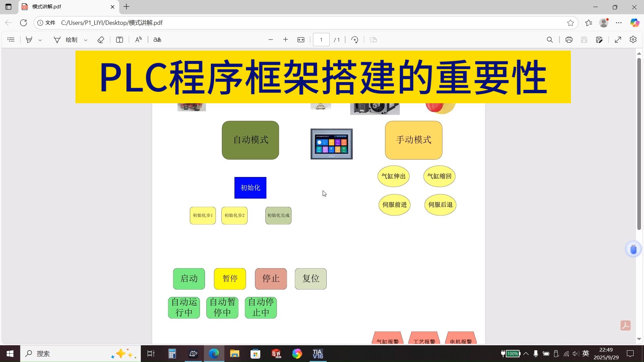Zoom into the PDF document

coord(285,40)
